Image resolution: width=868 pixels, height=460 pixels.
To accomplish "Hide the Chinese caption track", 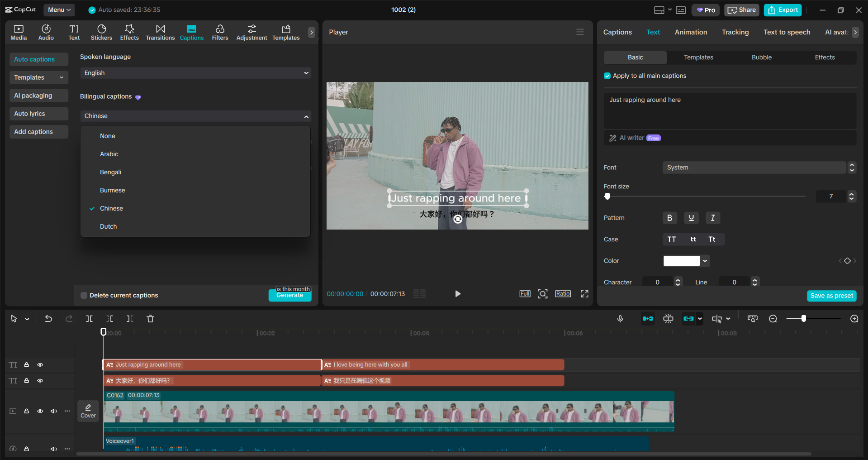I will click(x=40, y=380).
